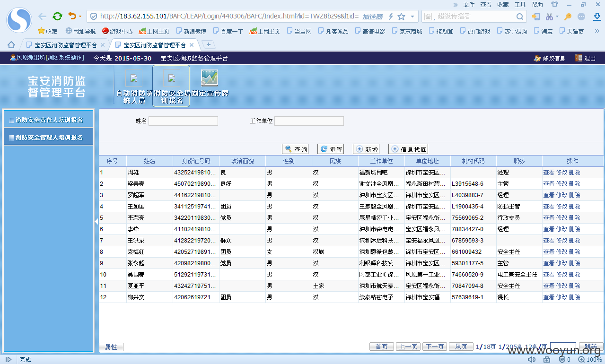Click the 重置 reset button
Viewport: 605px width, 364px height.
pos(331,149)
